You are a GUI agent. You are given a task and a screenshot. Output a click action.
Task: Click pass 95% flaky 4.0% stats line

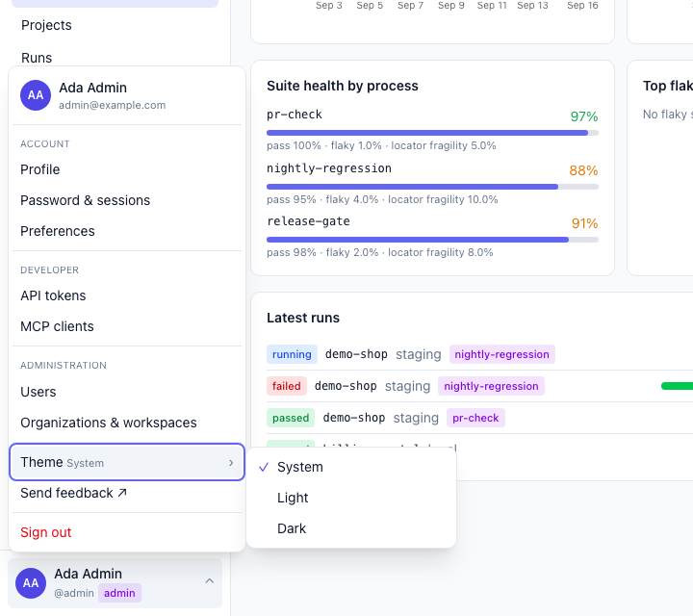click(x=382, y=200)
